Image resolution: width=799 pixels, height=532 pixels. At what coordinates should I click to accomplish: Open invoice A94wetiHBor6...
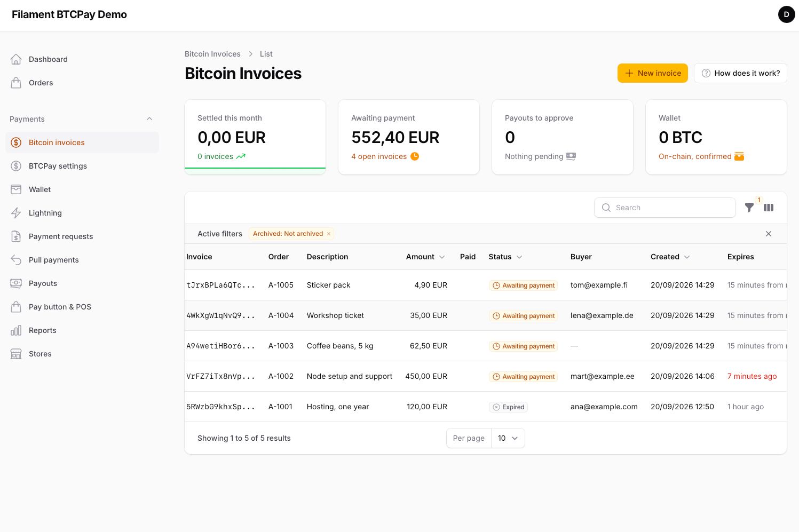click(x=220, y=346)
